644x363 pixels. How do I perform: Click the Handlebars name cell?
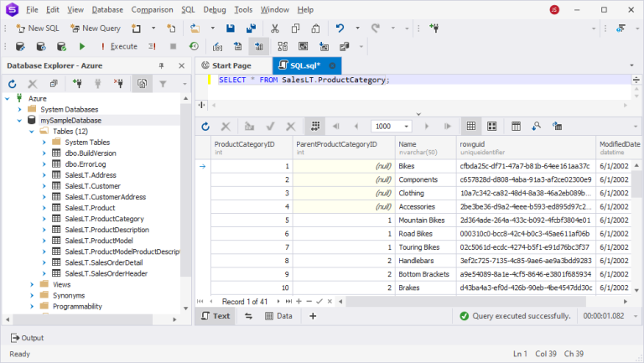[426, 261]
